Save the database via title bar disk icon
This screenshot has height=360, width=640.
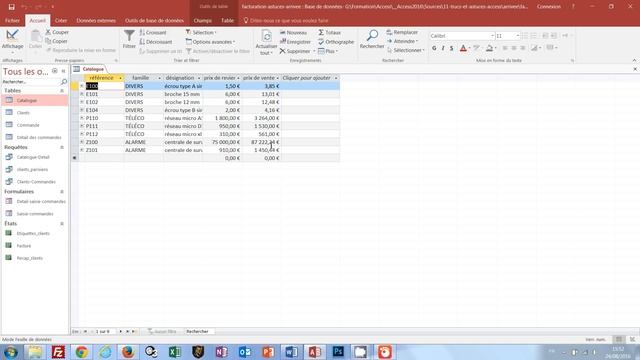11,7
